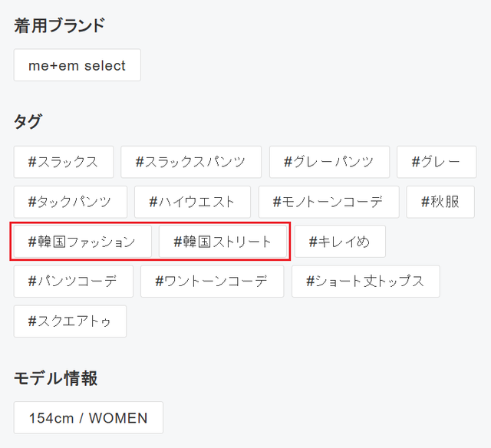Click the #グレーパンツ tag

point(329,162)
